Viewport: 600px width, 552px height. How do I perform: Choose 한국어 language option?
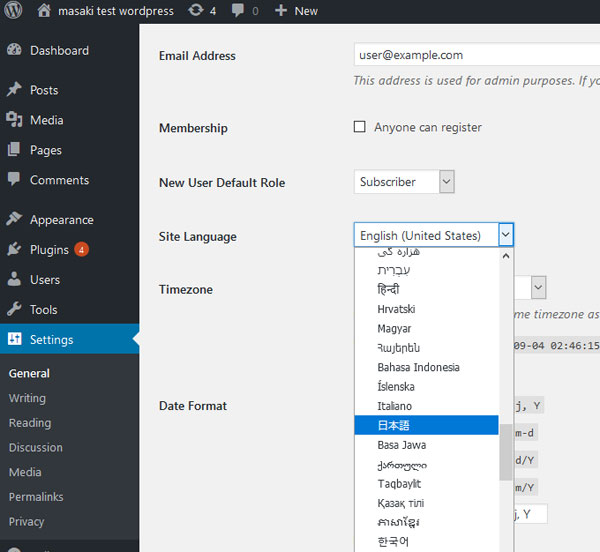[426, 542]
